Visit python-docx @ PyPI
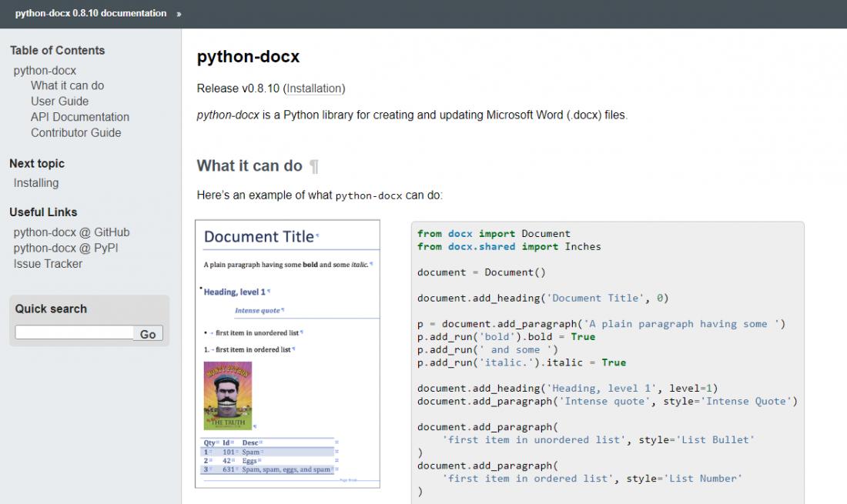 coord(65,248)
